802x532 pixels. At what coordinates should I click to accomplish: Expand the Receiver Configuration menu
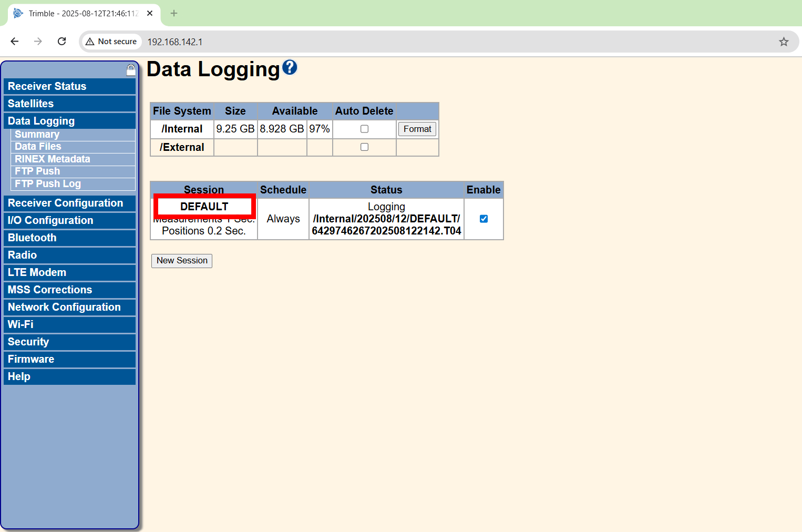65,203
